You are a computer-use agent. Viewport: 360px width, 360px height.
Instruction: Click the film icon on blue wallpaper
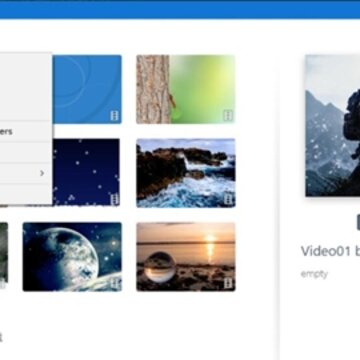[x=114, y=116]
